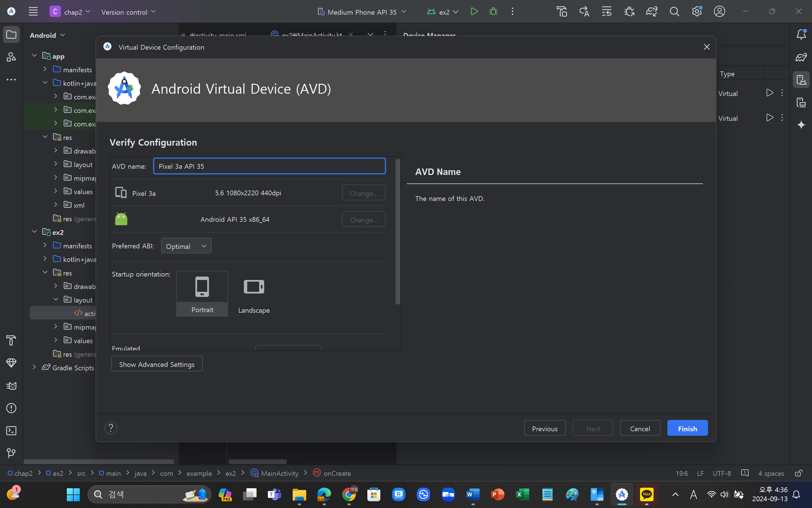This screenshot has height=508, width=812.
Task: Open the Project tool window folder icon
Action: pyautogui.click(x=11, y=35)
